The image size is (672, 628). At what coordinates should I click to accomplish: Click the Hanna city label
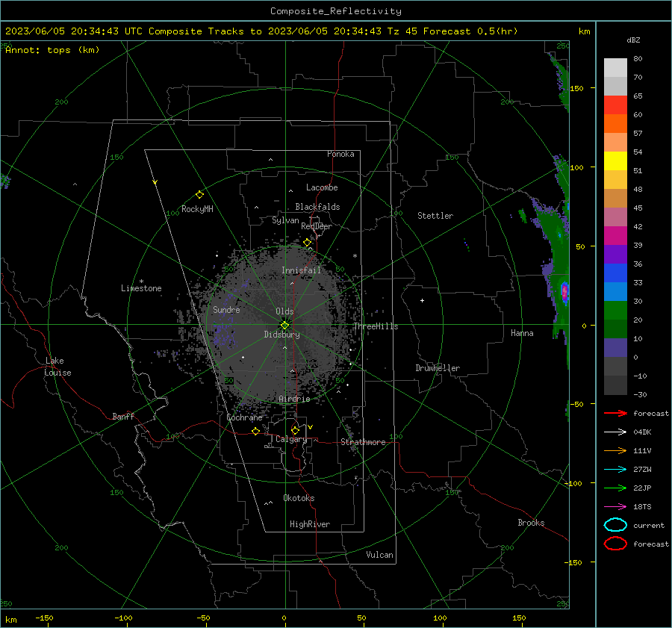(x=522, y=333)
